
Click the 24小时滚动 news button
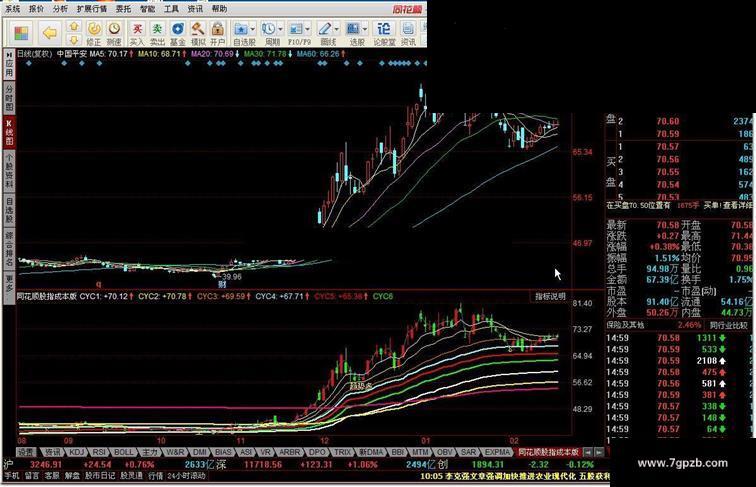(187, 475)
